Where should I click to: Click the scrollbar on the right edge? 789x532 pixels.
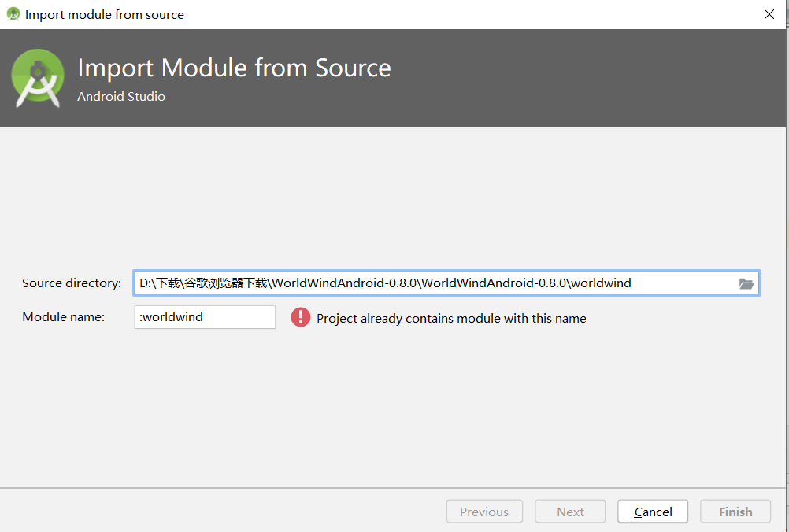(x=785, y=236)
